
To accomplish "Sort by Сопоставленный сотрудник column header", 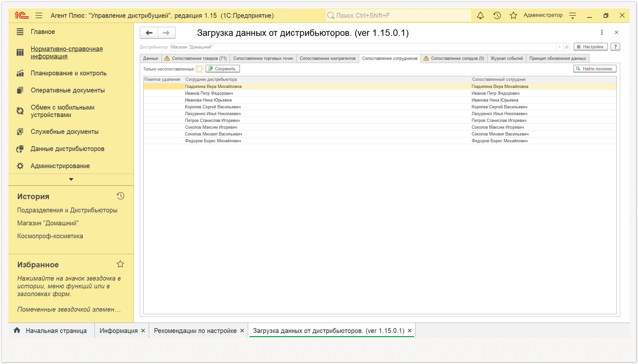I will (544, 80).
